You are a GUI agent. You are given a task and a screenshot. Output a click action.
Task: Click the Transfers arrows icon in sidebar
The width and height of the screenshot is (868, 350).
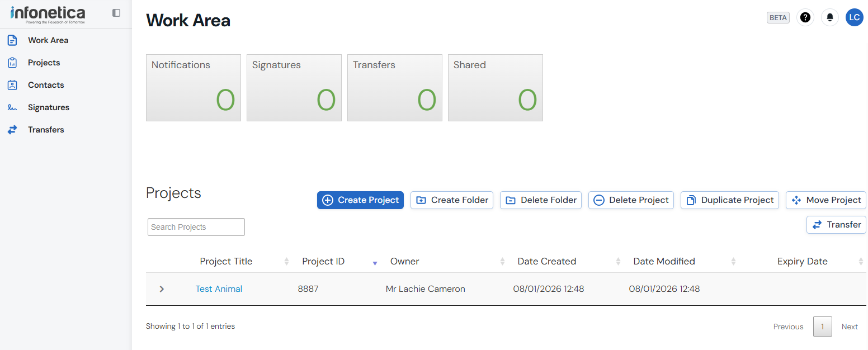[12, 130]
